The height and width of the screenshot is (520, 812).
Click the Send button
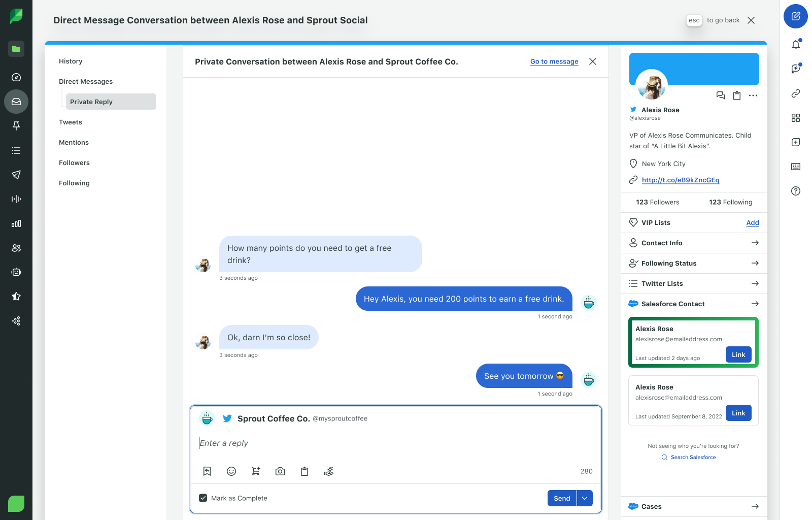click(562, 498)
